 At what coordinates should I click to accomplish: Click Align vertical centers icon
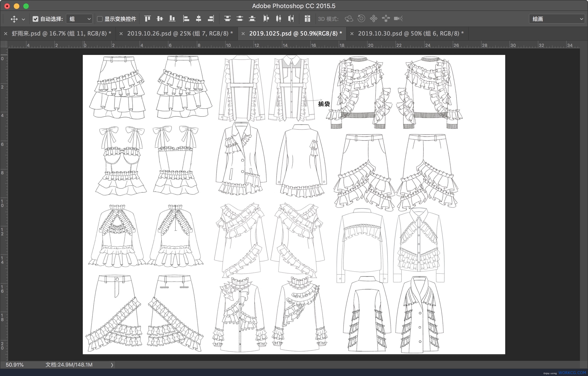tap(160, 18)
